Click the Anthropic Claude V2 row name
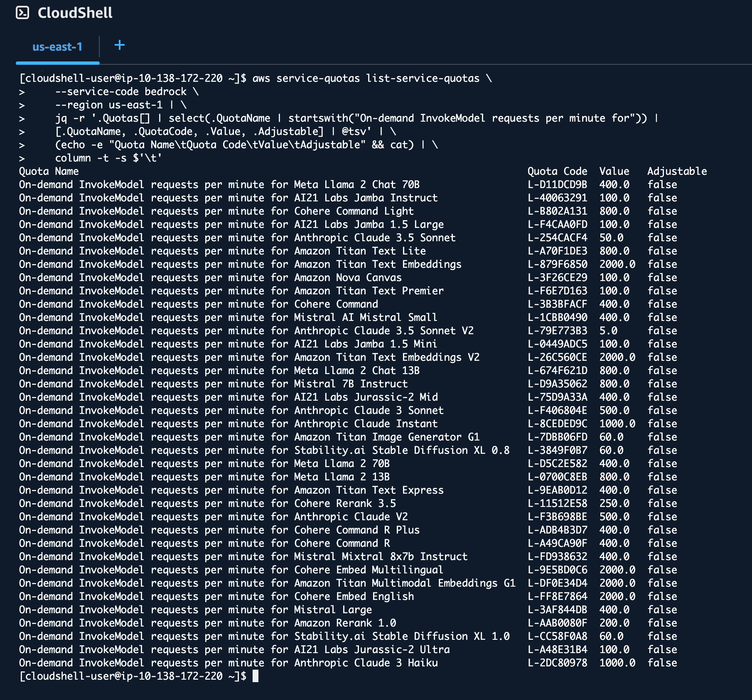 pos(213,516)
